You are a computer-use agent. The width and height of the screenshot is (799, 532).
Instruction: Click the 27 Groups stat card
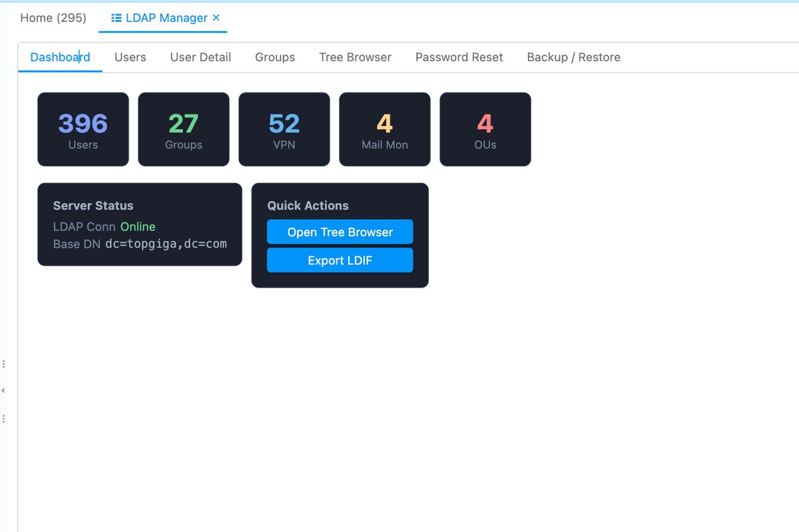[x=184, y=129]
